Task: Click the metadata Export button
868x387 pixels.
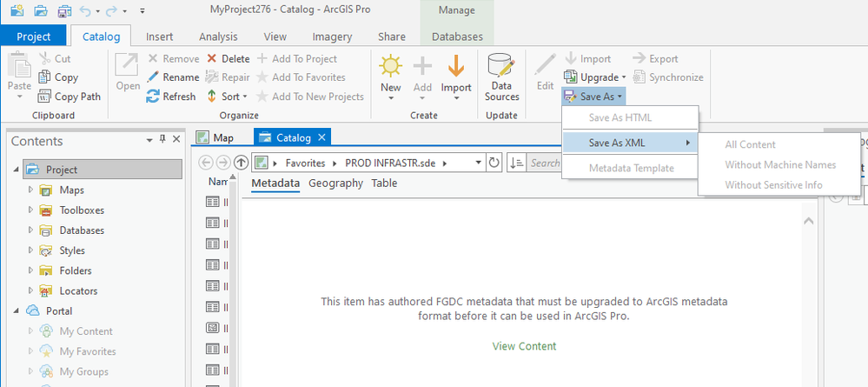Action: (655, 59)
